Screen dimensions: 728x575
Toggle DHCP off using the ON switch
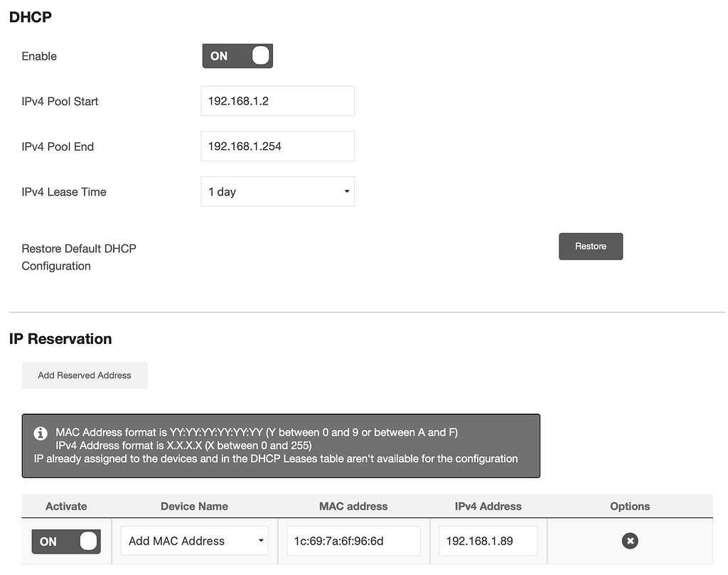pyautogui.click(x=237, y=55)
